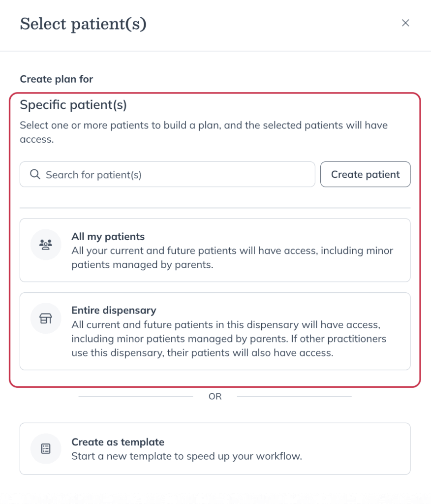
Task: Click the OR divider text
Action: [215, 396]
